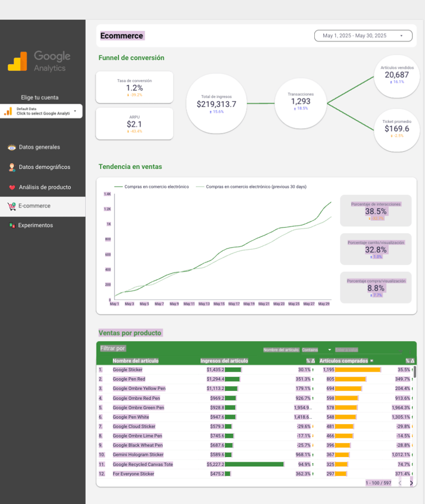Click Ticket promedio $169.6 circle
The width and height of the screenshot is (425, 504).
(x=397, y=130)
